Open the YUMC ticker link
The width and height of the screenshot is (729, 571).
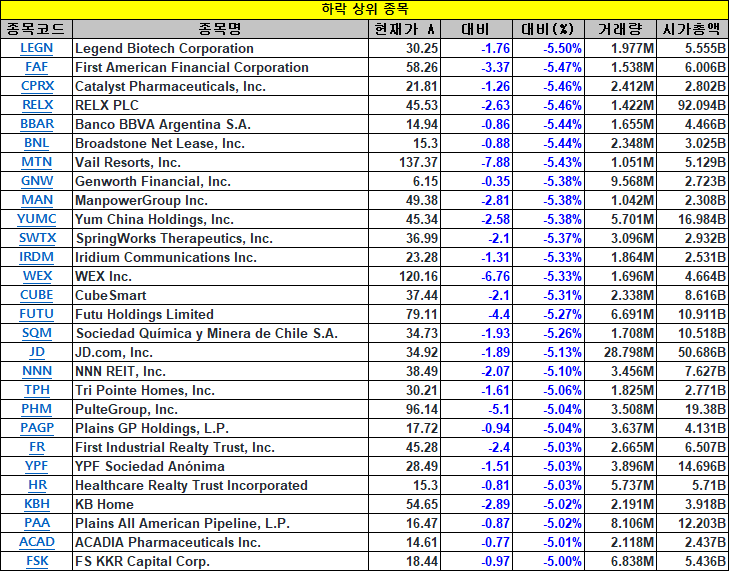click(37, 219)
